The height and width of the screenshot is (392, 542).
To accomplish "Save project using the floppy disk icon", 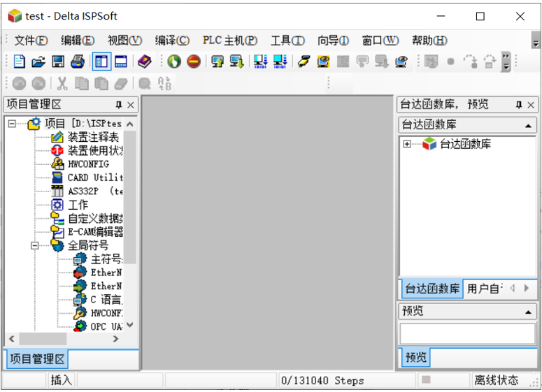I will [58, 61].
